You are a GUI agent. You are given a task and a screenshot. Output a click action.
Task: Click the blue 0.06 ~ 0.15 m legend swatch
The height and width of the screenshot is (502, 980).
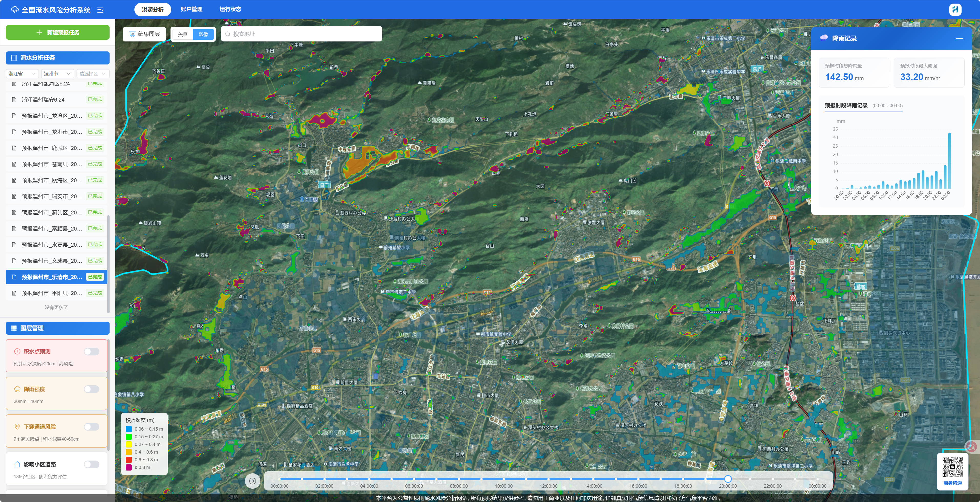pos(129,429)
